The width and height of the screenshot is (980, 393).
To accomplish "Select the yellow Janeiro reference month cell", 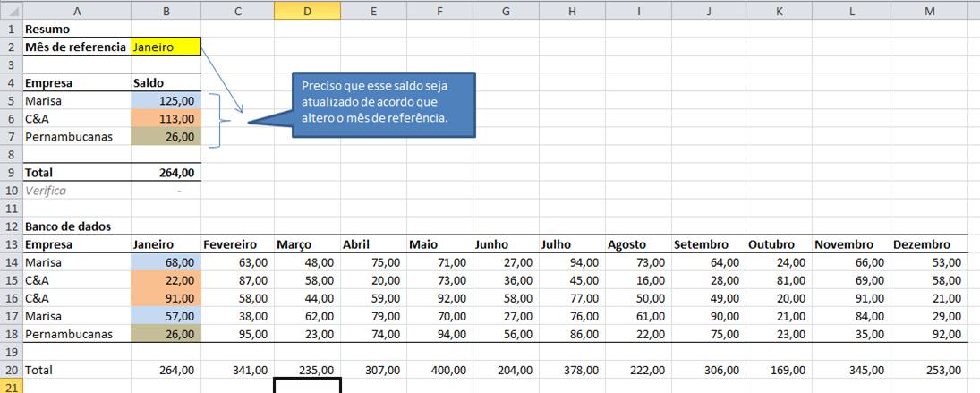I will point(166,47).
